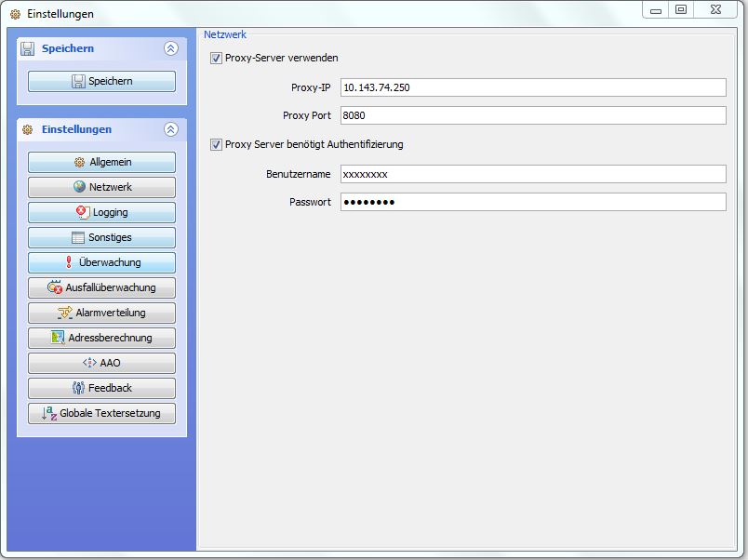
Task: Click the map icon beside Adressberechnung
Action: click(58, 338)
